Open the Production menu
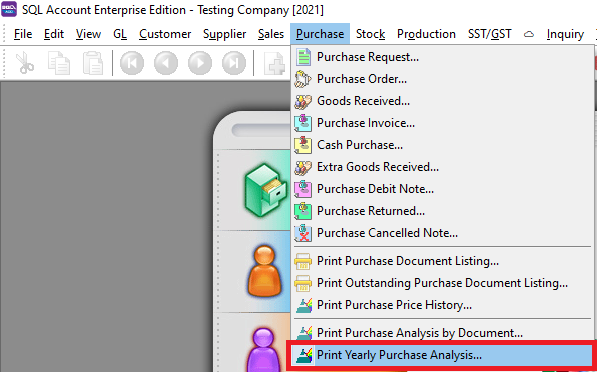 click(x=426, y=34)
